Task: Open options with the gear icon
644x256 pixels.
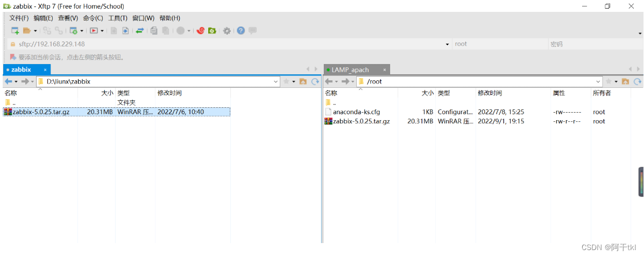Action: pyautogui.click(x=227, y=31)
